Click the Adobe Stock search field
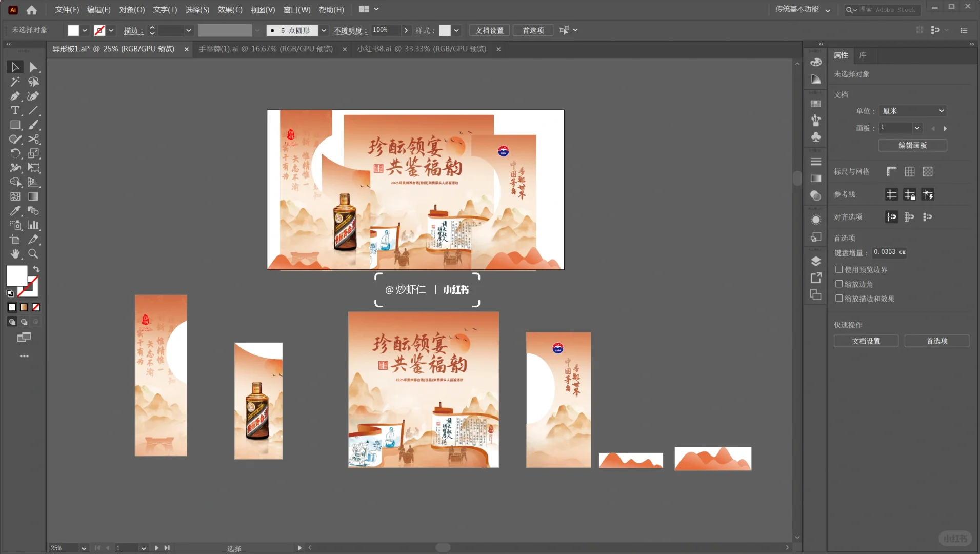980x554 pixels. point(883,10)
